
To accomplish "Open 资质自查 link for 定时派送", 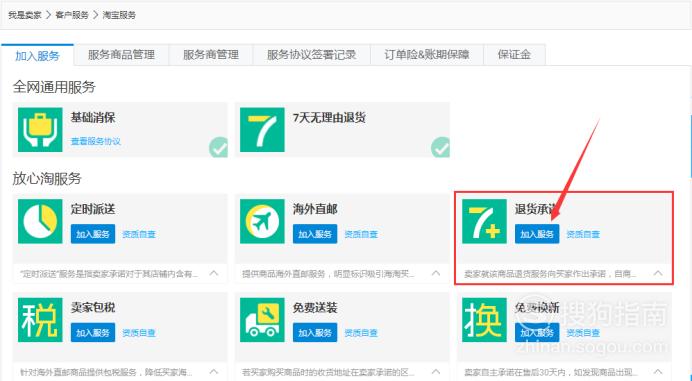I will [x=139, y=234].
